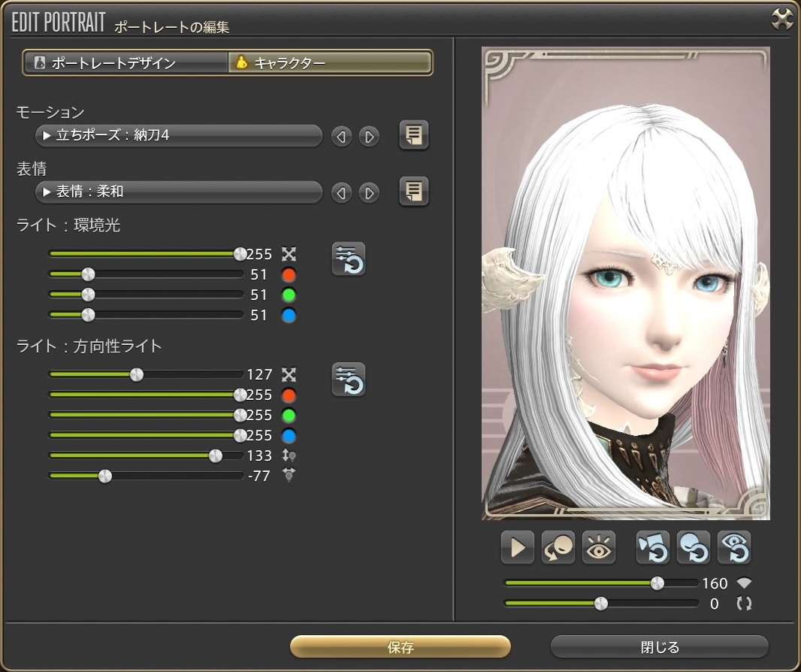Click the 閉じる close button
The image size is (801, 672).
(x=659, y=647)
